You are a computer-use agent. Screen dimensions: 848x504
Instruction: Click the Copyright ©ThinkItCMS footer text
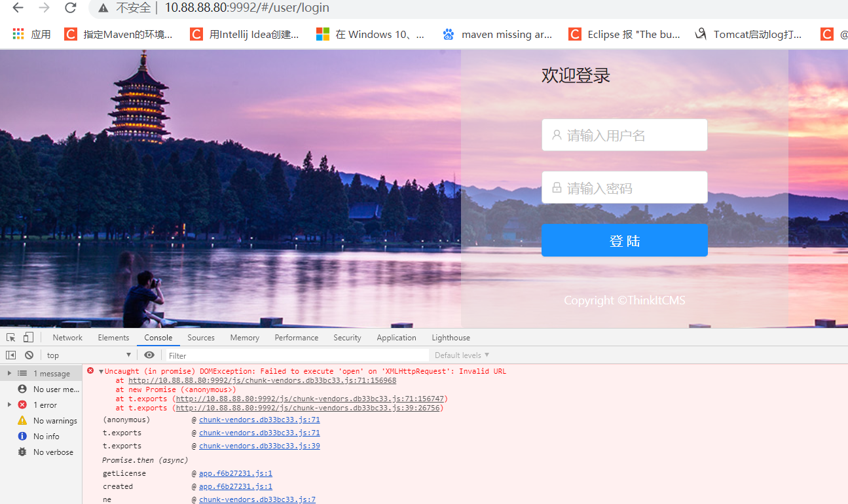tap(625, 300)
